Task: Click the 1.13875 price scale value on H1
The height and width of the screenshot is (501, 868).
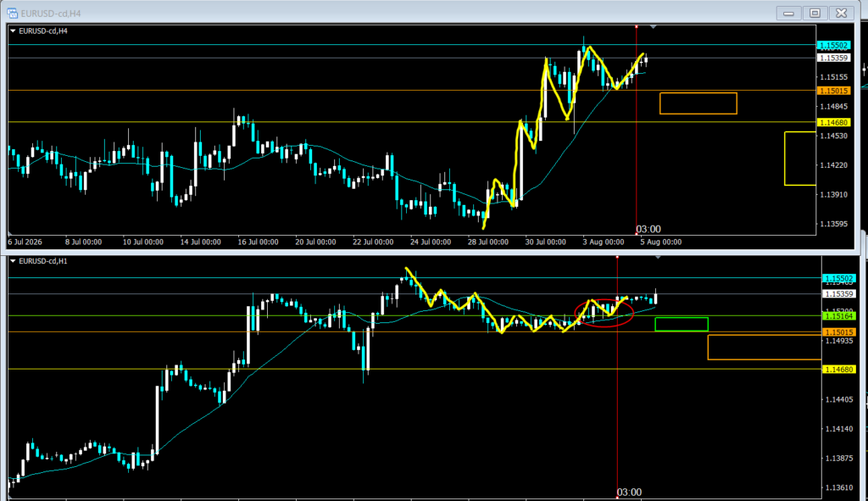Action: point(839,458)
